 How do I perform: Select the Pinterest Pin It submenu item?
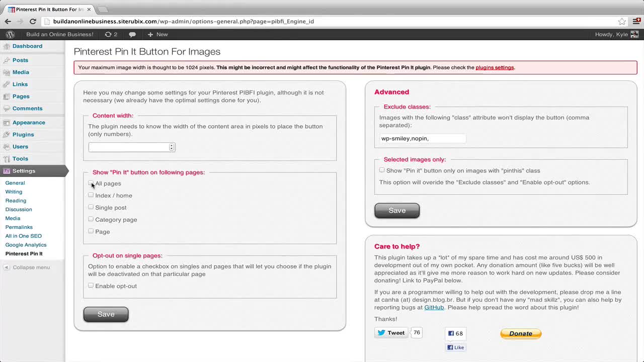click(24, 254)
